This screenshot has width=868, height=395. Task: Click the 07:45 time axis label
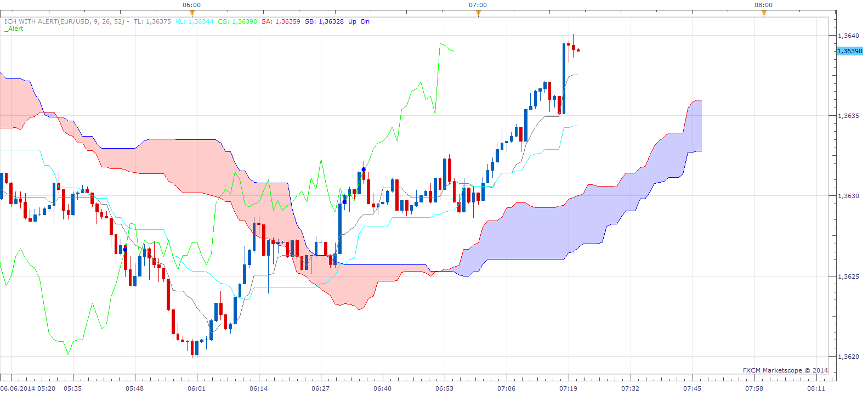click(x=692, y=388)
